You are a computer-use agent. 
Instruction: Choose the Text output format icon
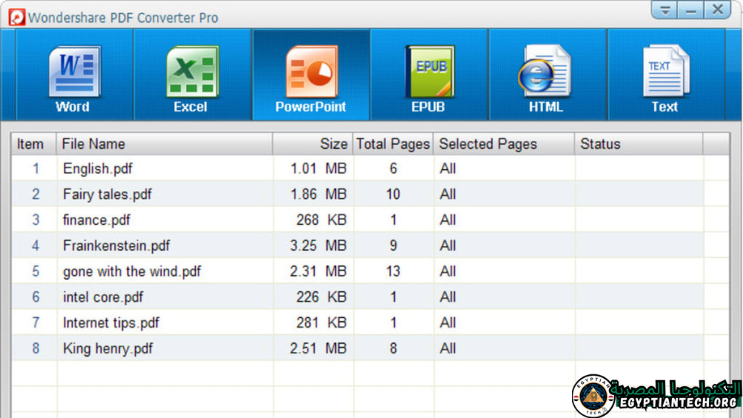point(664,75)
